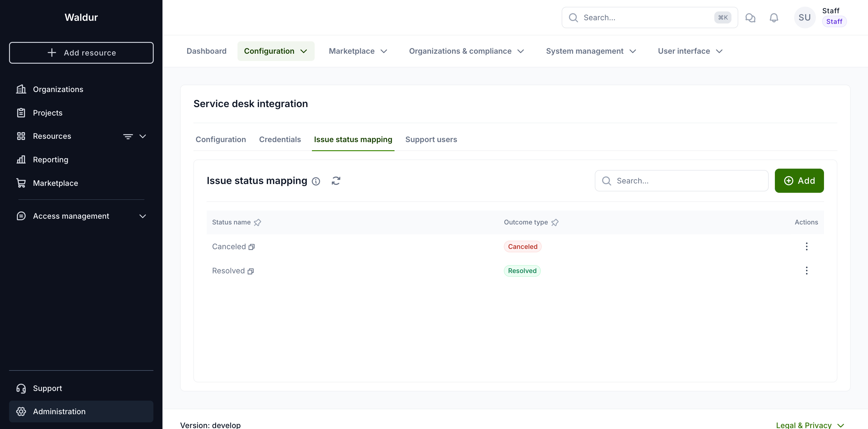Expand the Access management section chevron

[143, 216]
